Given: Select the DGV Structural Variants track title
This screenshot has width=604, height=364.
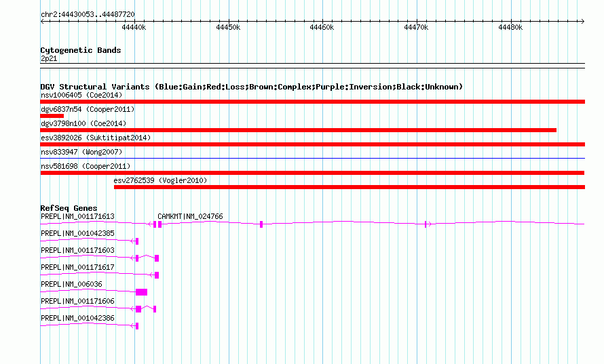Looking at the screenshot, I should click(x=252, y=87).
